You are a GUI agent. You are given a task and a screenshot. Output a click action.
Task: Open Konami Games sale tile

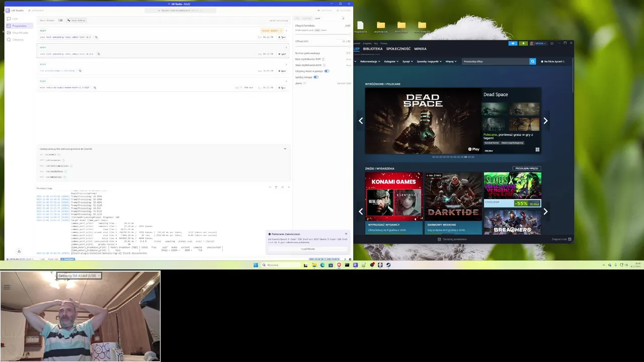tap(394, 203)
